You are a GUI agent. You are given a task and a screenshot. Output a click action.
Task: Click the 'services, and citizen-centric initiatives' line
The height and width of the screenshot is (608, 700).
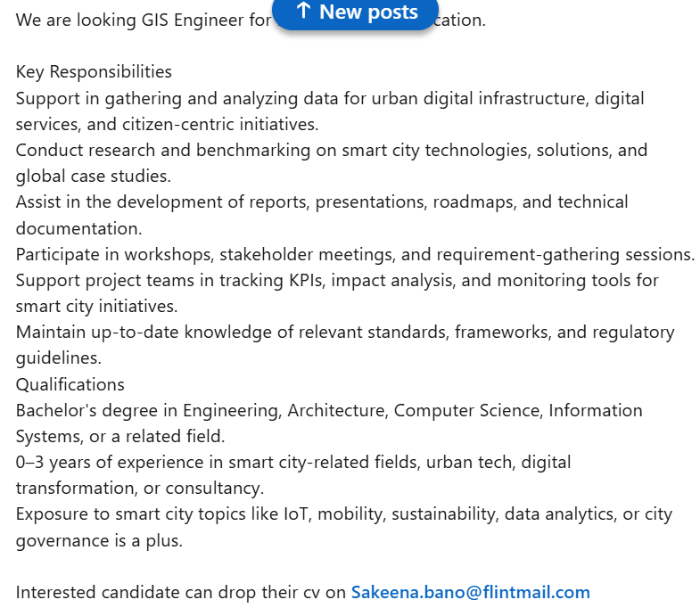(168, 124)
